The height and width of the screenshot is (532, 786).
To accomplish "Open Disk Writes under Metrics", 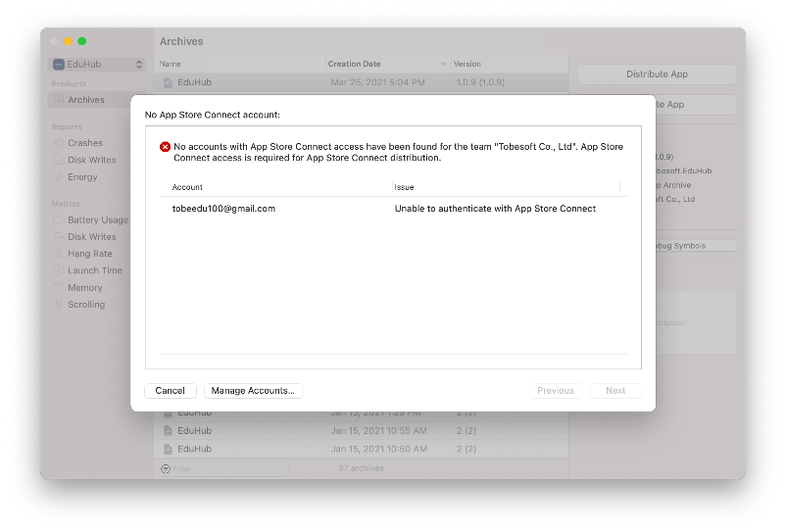I will 92,237.
